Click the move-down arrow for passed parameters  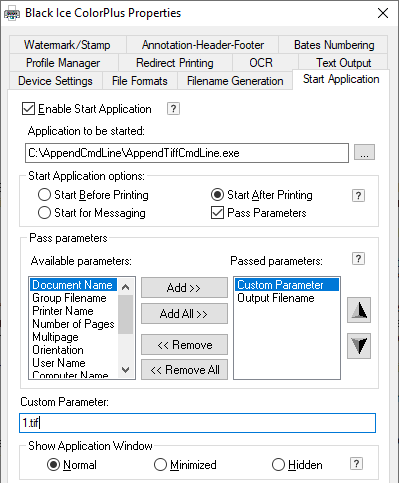click(359, 346)
